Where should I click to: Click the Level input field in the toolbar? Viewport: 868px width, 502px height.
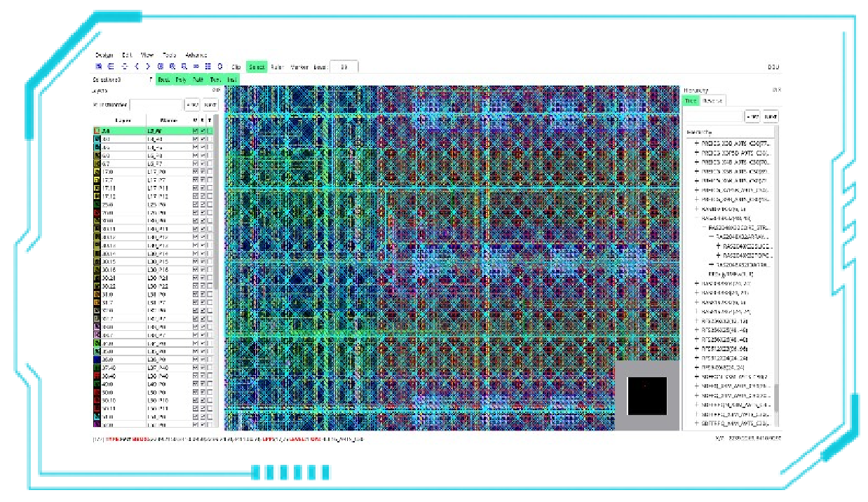point(344,67)
